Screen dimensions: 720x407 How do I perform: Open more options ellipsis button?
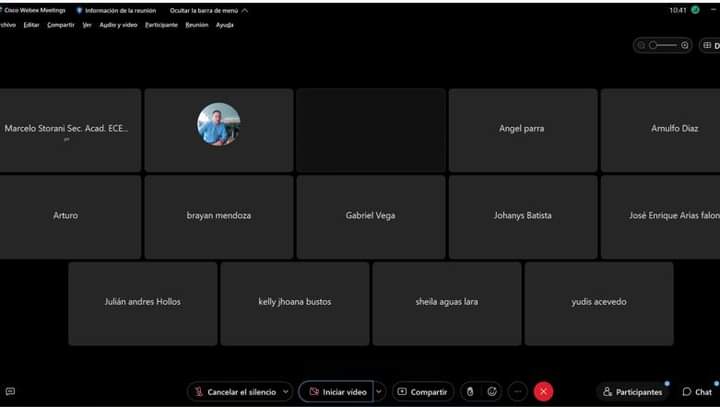[518, 392]
